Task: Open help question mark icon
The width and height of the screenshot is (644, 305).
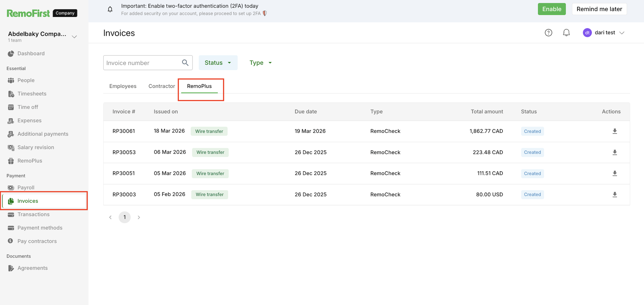Action: [548, 33]
